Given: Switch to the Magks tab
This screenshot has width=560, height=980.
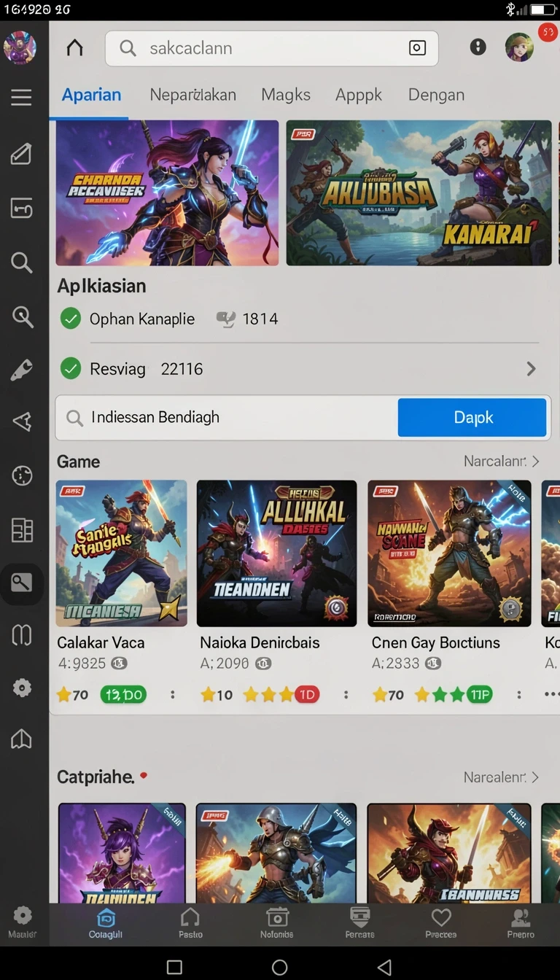Looking at the screenshot, I should pos(286,95).
